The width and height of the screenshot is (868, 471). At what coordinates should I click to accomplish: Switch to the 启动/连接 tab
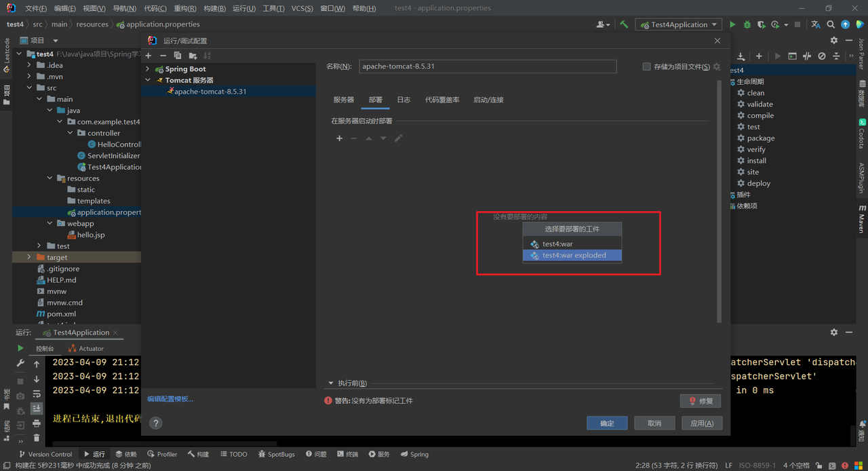click(488, 100)
